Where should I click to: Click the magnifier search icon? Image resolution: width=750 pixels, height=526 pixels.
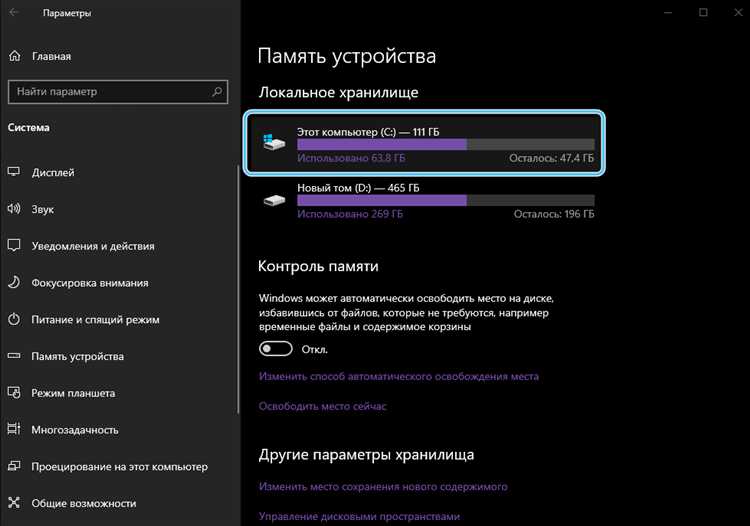tap(217, 91)
